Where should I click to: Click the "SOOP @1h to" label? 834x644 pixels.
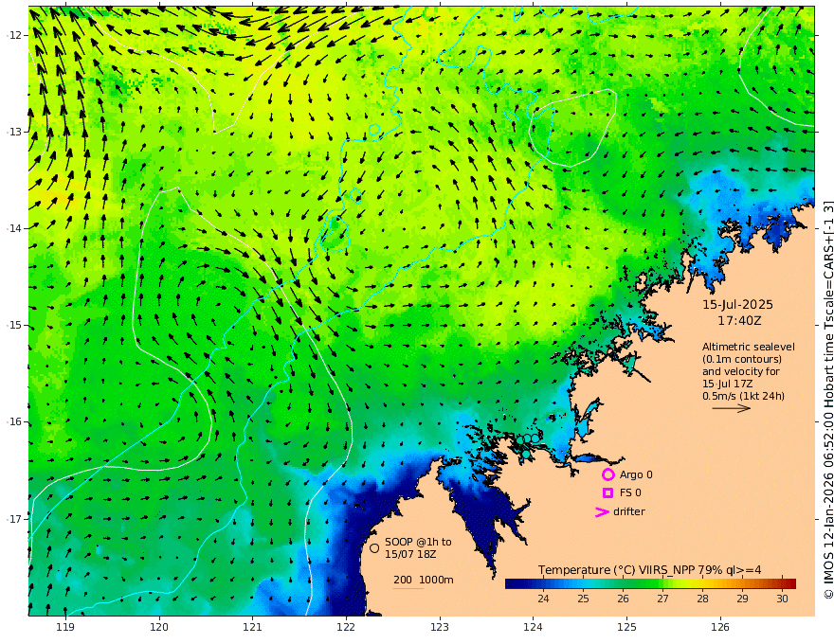[x=418, y=542]
